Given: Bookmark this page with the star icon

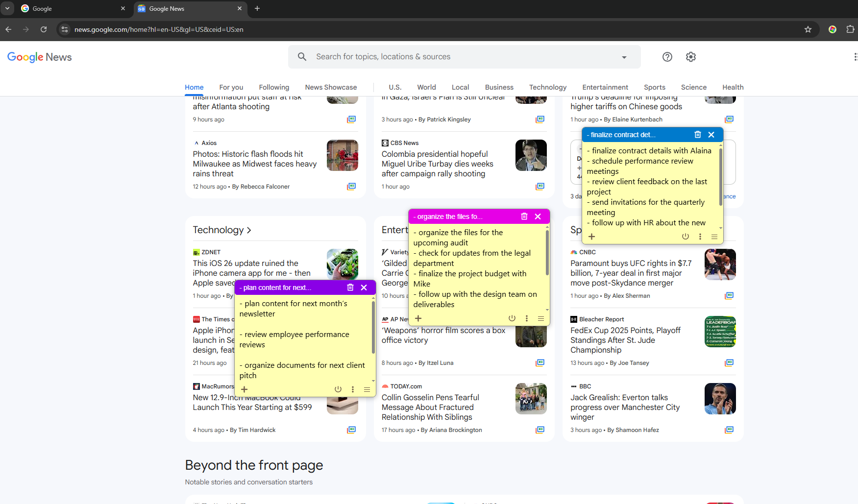Looking at the screenshot, I should [808, 29].
